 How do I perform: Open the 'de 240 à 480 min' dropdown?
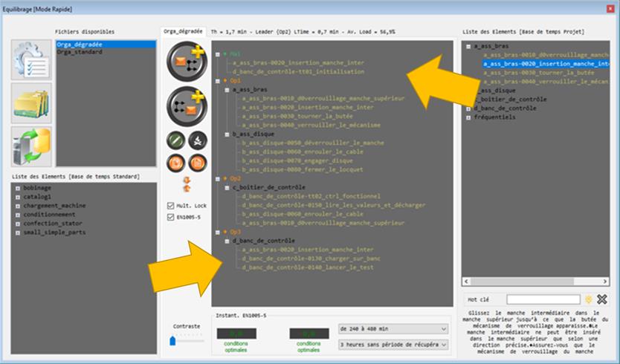[x=393, y=329]
